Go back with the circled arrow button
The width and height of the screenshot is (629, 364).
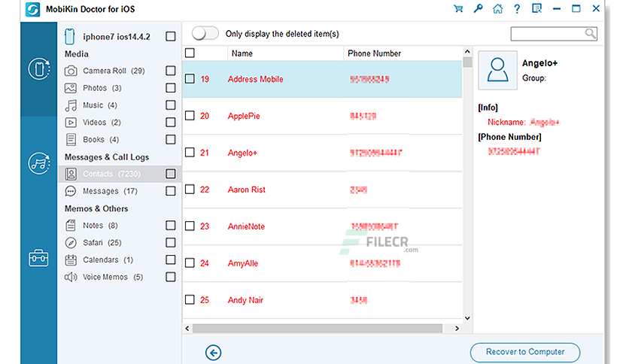[x=214, y=353]
